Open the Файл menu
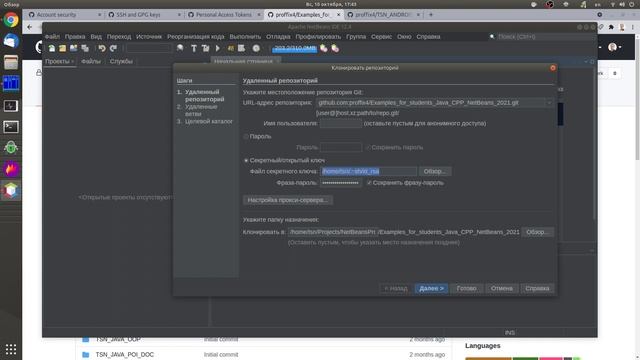The width and height of the screenshot is (640, 360). point(52,37)
